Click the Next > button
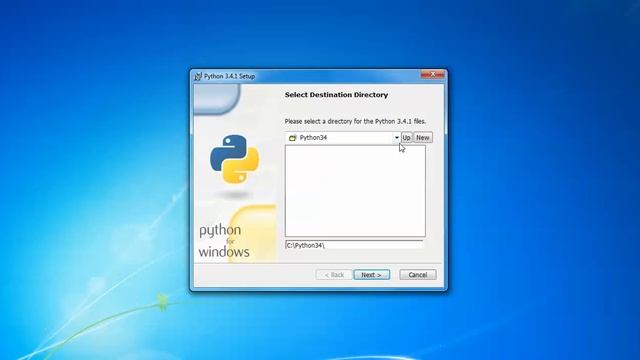This screenshot has width=640, height=360. [371, 275]
